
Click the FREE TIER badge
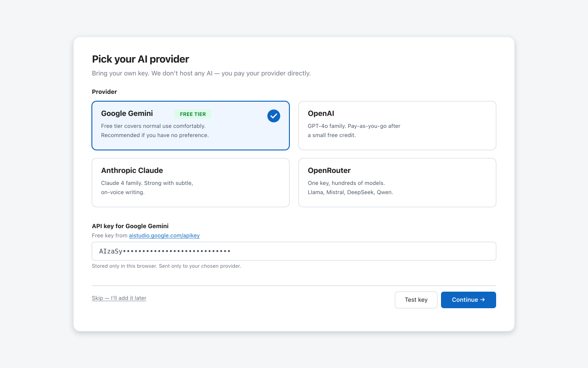coord(193,114)
